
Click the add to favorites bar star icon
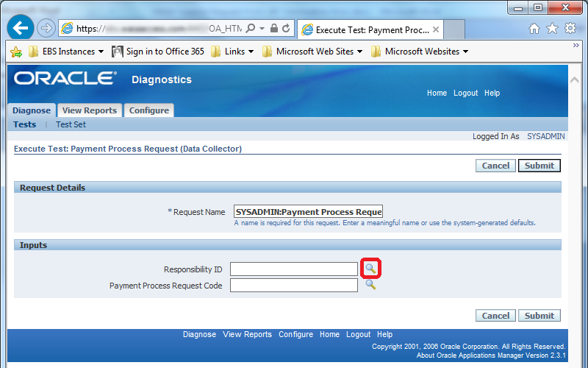[16, 52]
